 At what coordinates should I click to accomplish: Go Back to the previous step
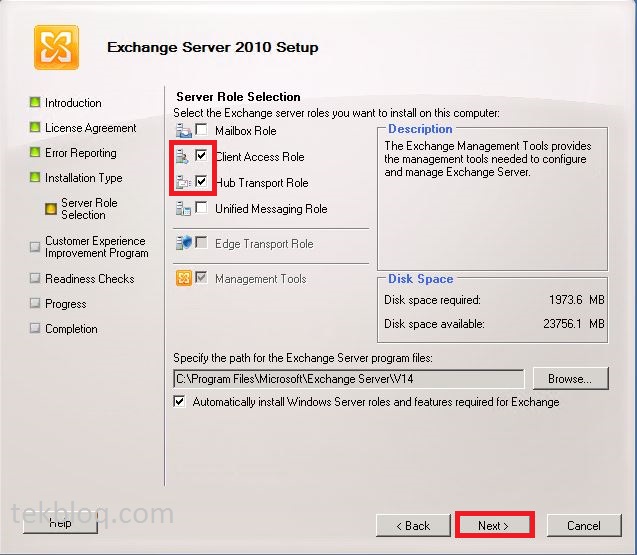413,525
